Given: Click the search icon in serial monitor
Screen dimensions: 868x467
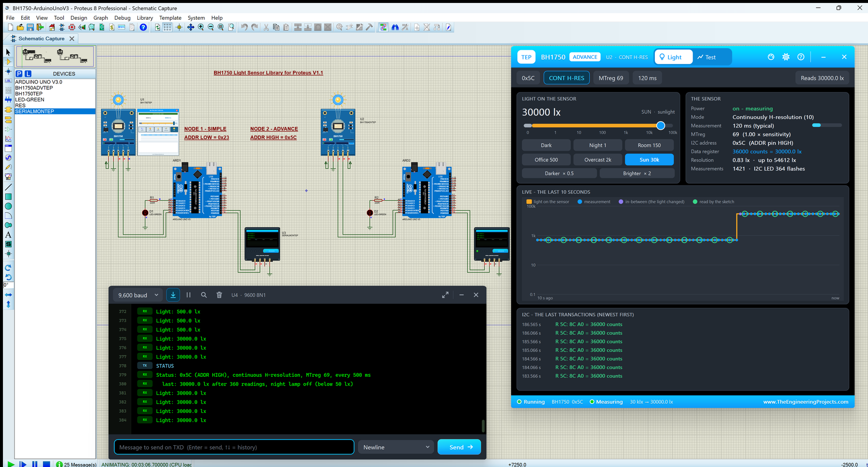Looking at the screenshot, I should [x=204, y=295].
